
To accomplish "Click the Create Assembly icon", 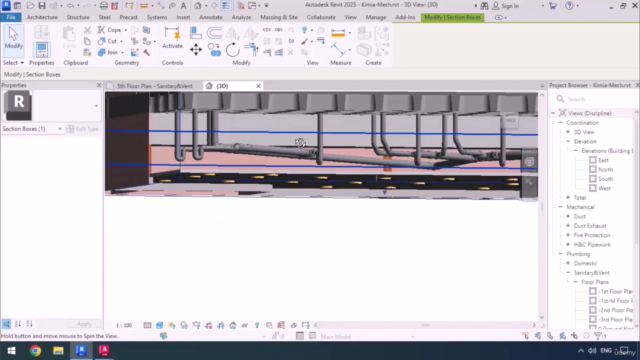I will pyautogui.click(x=364, y=33).
